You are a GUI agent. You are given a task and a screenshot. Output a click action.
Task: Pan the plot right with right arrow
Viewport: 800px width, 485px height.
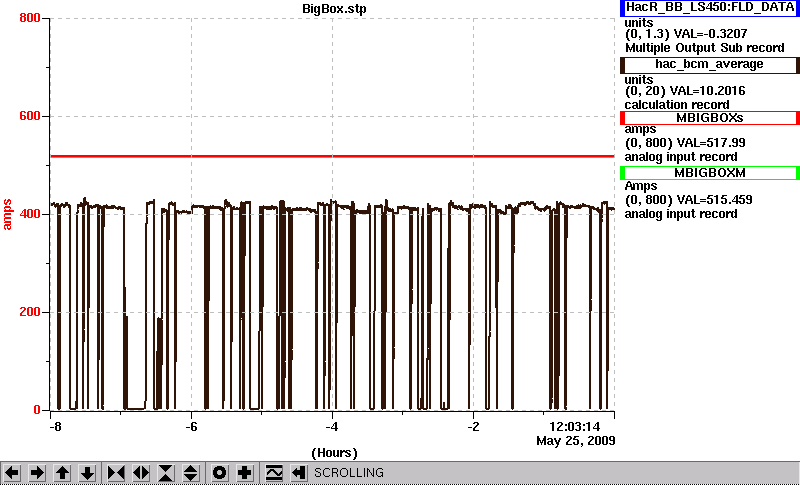tap(37, 473)
